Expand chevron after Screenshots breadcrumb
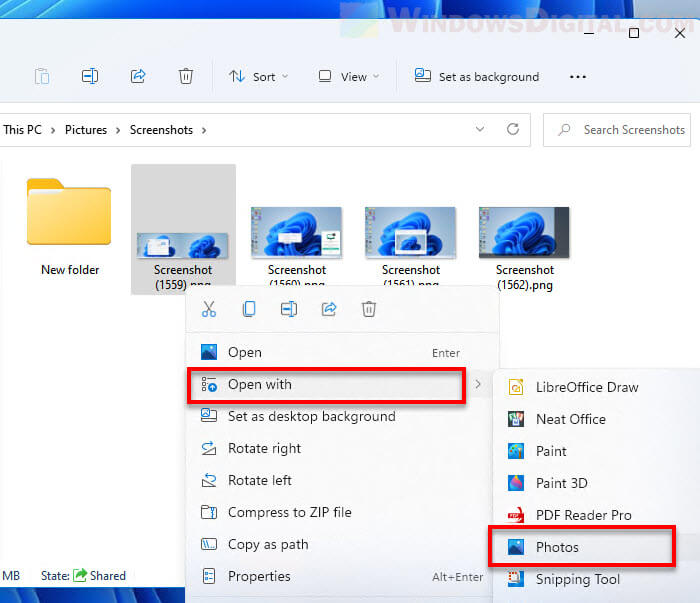The image size is (700, 603). 204,130
